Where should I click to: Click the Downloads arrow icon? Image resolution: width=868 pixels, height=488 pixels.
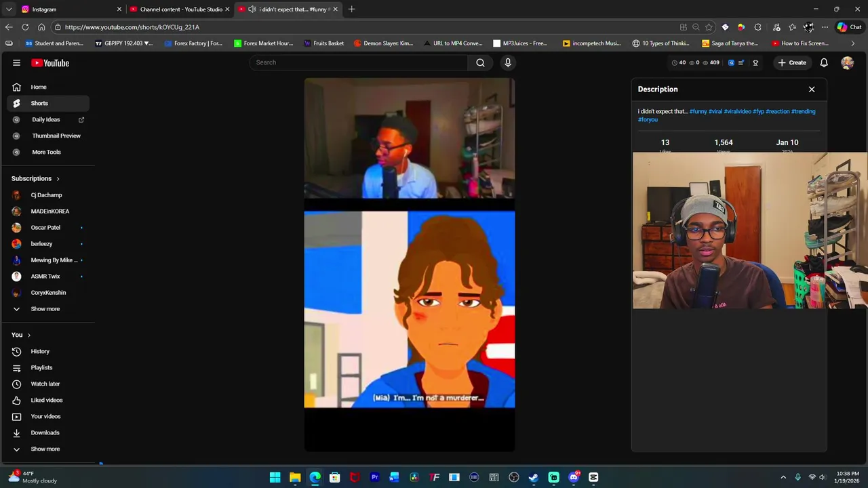point(16,432)
